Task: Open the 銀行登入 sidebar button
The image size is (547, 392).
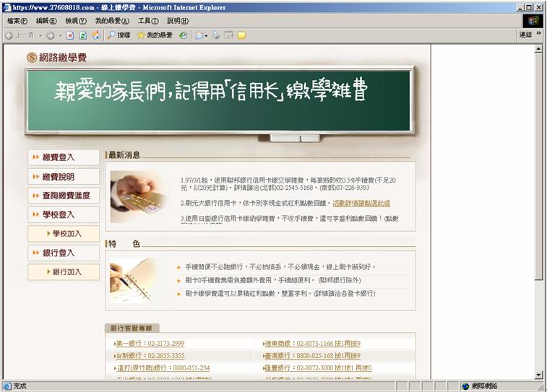Action: point(64,253)
